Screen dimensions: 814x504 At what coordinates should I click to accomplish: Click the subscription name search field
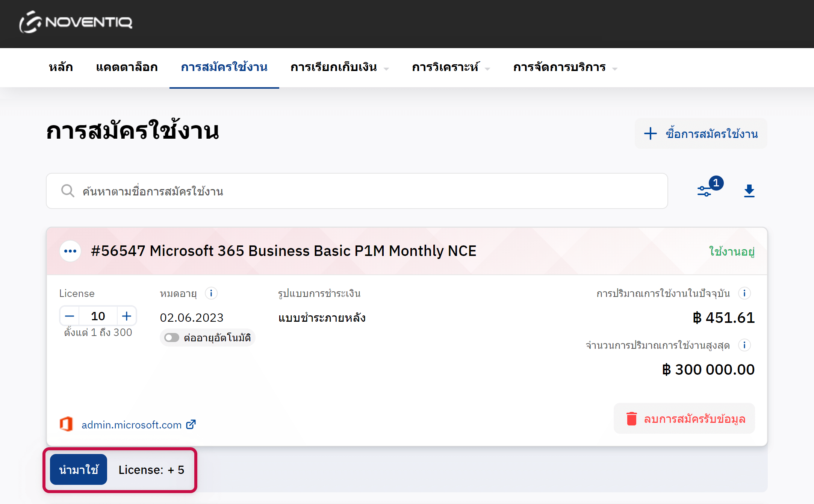[357, 191]
